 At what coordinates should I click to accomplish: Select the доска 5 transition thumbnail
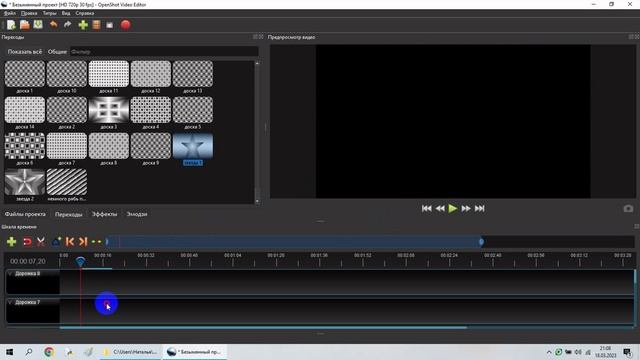click(193, 110)
